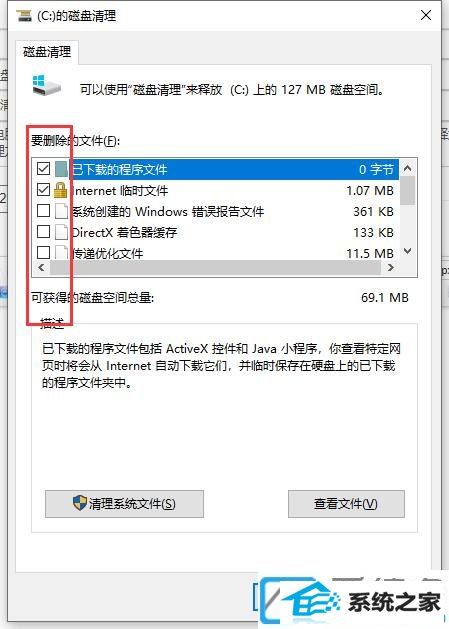
Task: Click the drive icon with Windows logo
Action: pyautogui.click(x=47, y=85)
